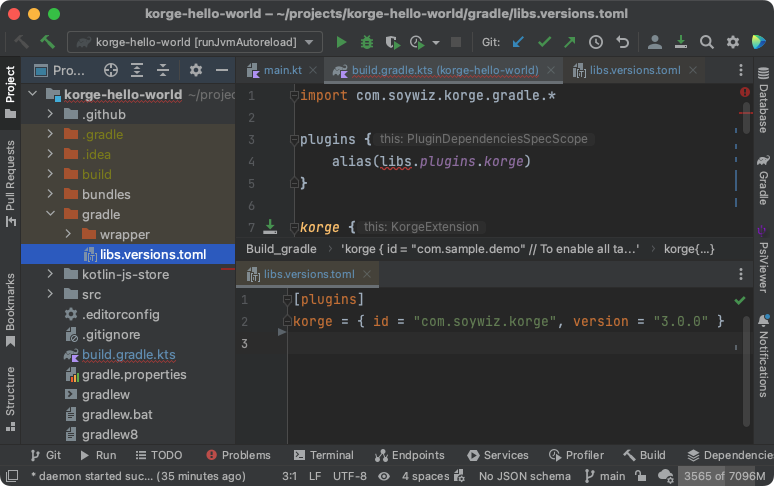Switch to build.gradle.kts editor tab
This screenshot has width=774, height=486.
pyautogui.click(x=444, y=71)
